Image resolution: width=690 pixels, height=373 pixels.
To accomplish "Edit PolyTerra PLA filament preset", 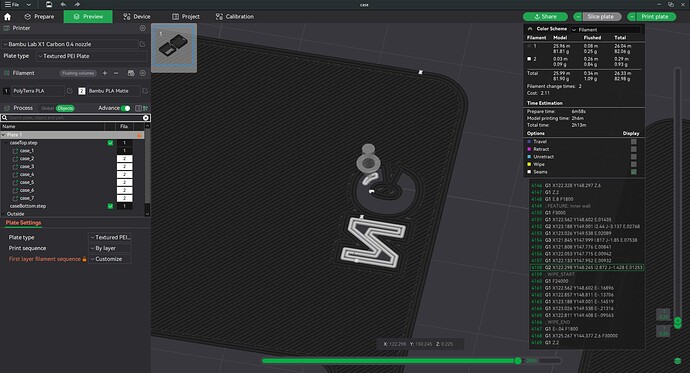I will (69, 91).
